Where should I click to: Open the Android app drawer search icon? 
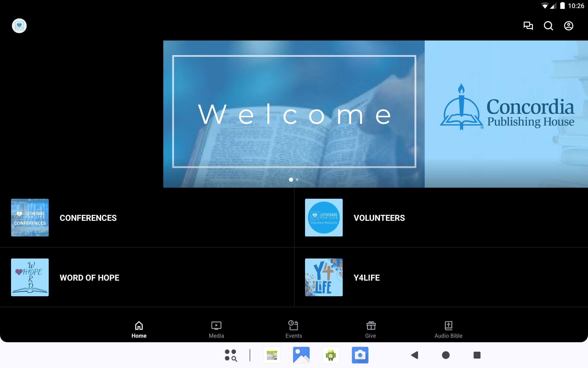pyautogui.click(x=231, y=355)
